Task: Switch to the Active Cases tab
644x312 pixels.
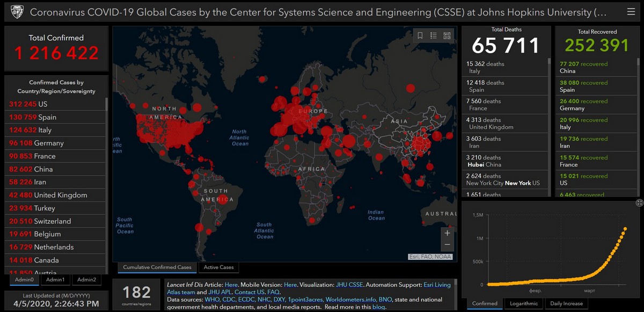Action: point(218,267)
